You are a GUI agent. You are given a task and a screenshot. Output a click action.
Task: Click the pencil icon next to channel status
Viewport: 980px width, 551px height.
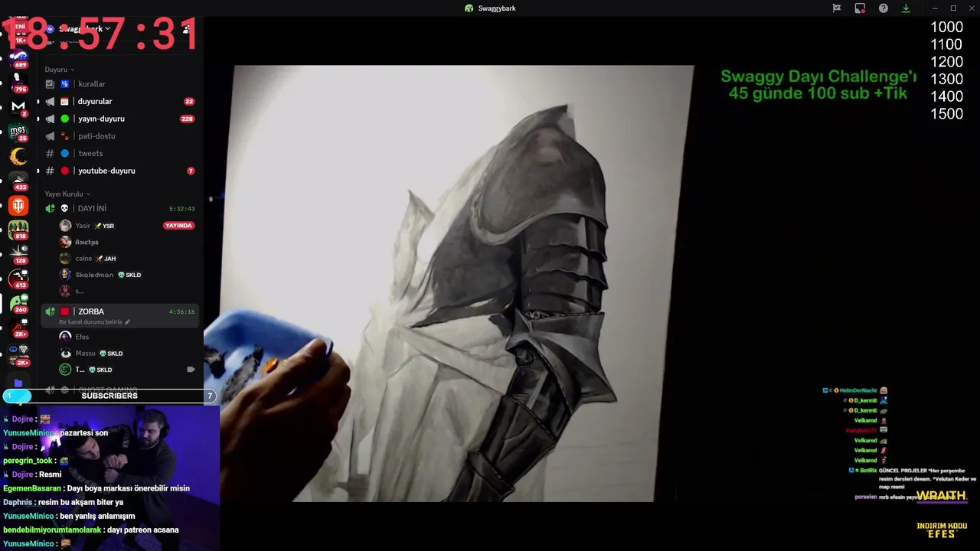click(x=128, y=322)
